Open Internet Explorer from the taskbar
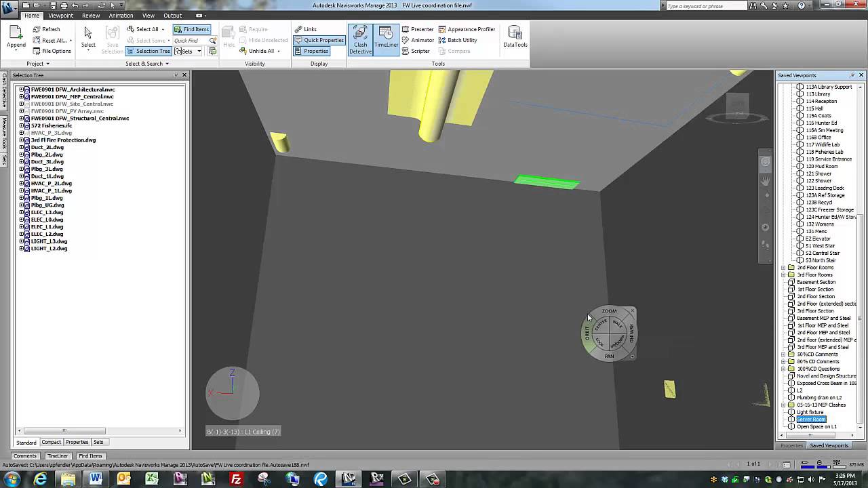Viewport: 868px width, 488px height. click(41, 479)
